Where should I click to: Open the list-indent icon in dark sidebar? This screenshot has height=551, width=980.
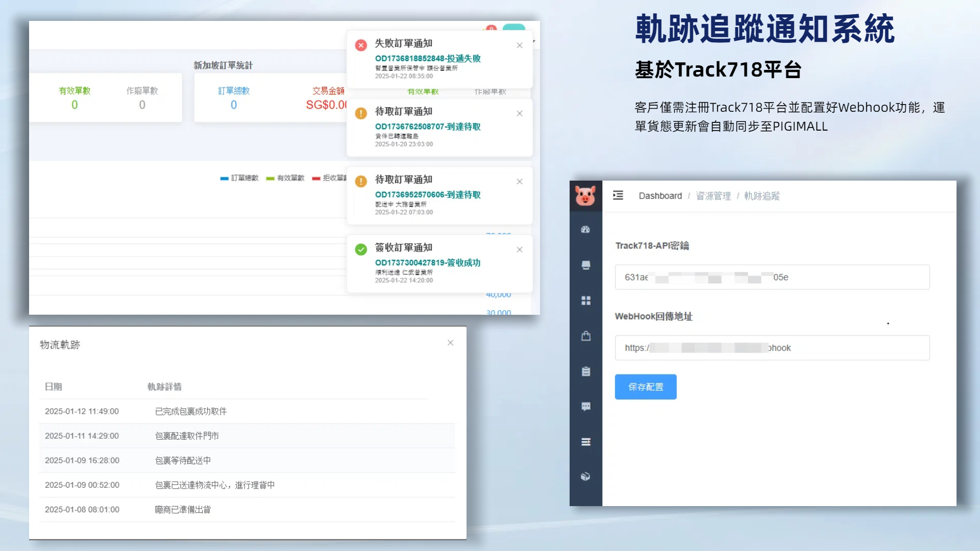tap(585, 442)
